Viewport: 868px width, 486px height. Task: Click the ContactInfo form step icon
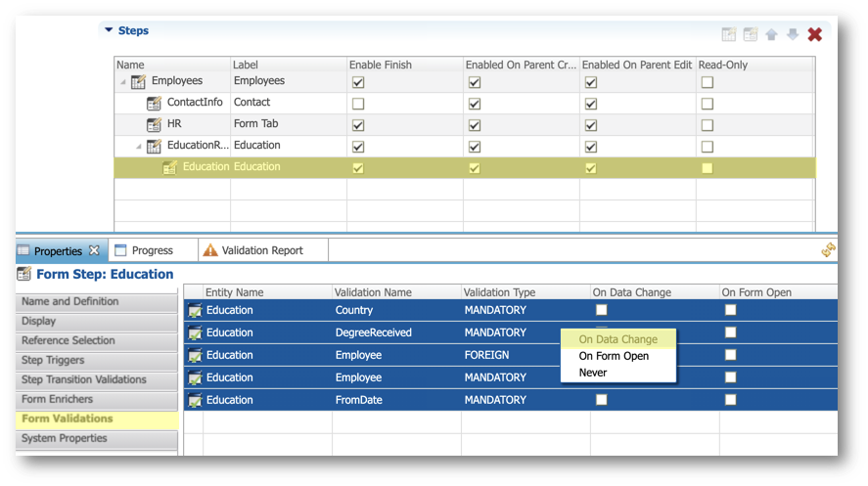(x=154, y=103)
